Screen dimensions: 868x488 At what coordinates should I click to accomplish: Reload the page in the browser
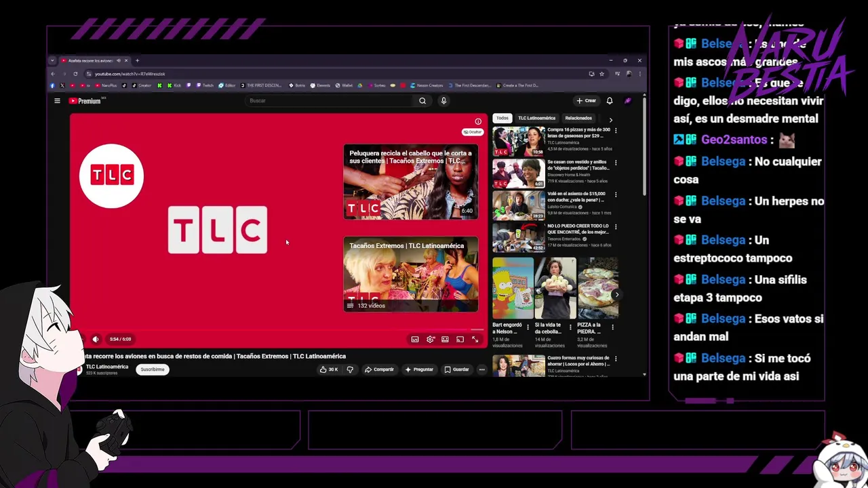pos(75,74)
